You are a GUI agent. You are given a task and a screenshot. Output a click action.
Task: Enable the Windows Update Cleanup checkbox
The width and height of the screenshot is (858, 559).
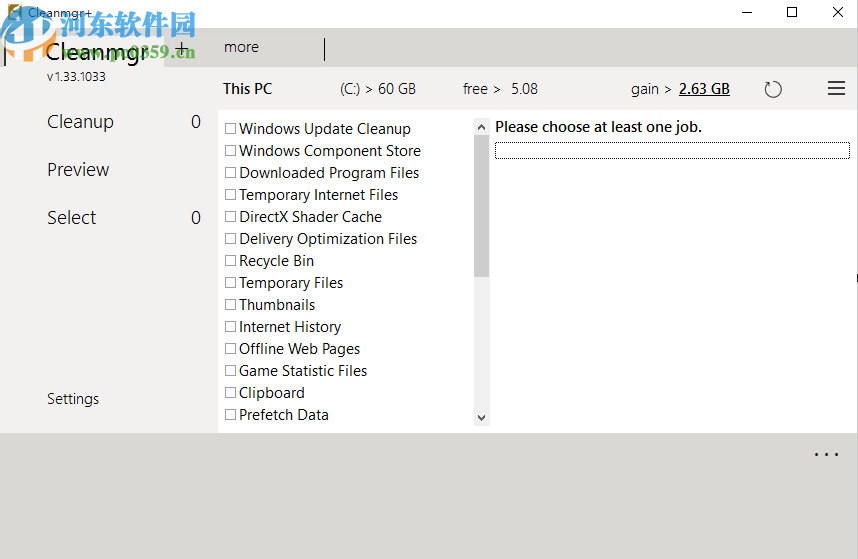[x=231, y=129]
